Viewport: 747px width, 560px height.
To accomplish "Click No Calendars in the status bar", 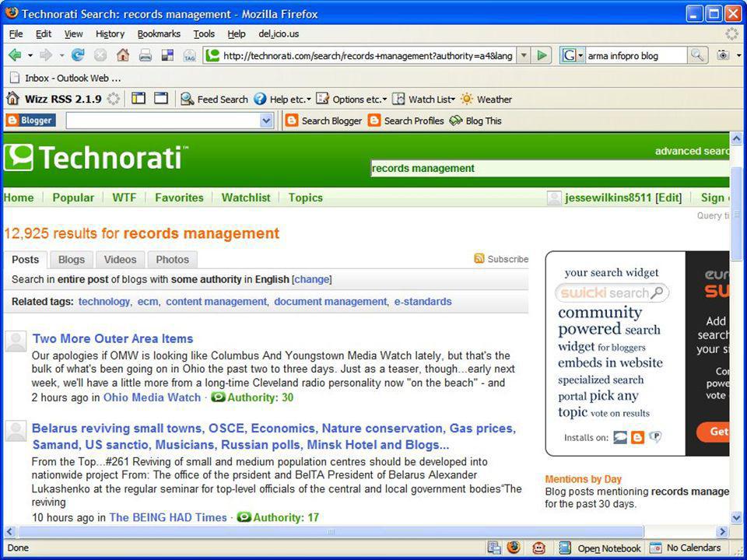I will click(x=686, y=548).
